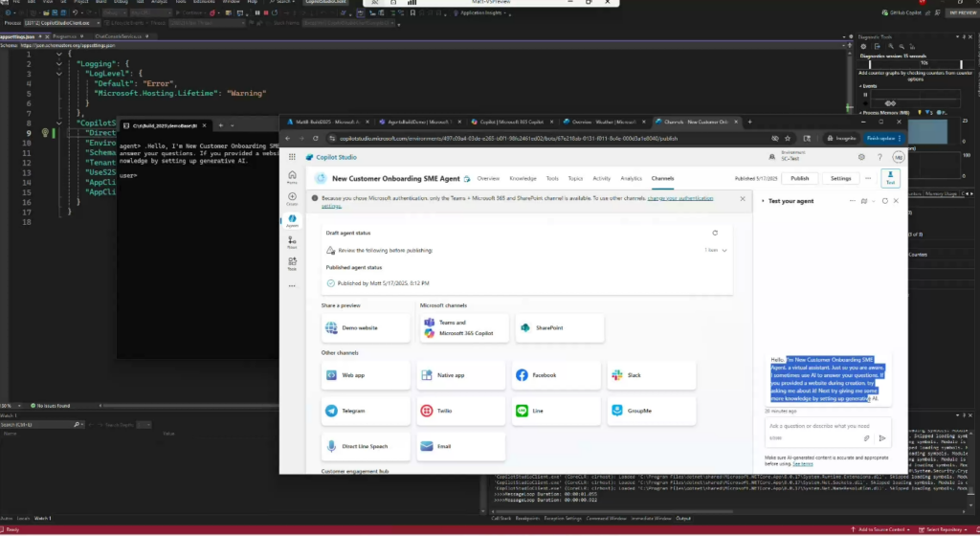980x536 pixels.
Task: Open the Topics tab
Action: (x=575, y=178)
